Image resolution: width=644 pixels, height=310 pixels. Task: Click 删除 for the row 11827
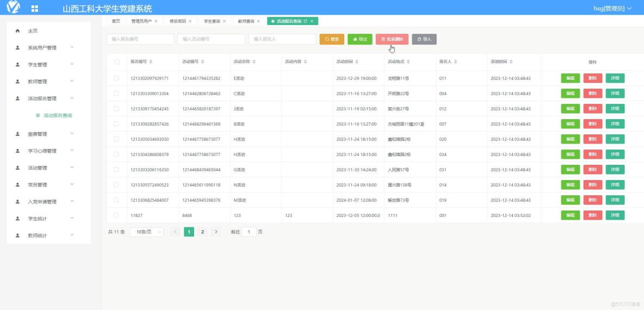593,215
